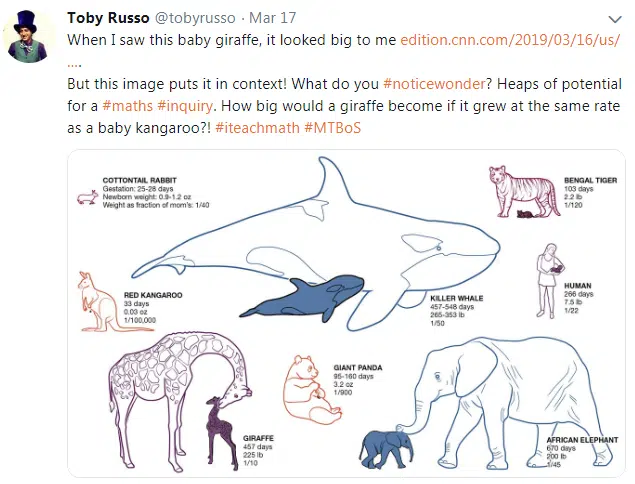
Task: Open Toby Russo's profile avatar
Action: coord(29,36)
